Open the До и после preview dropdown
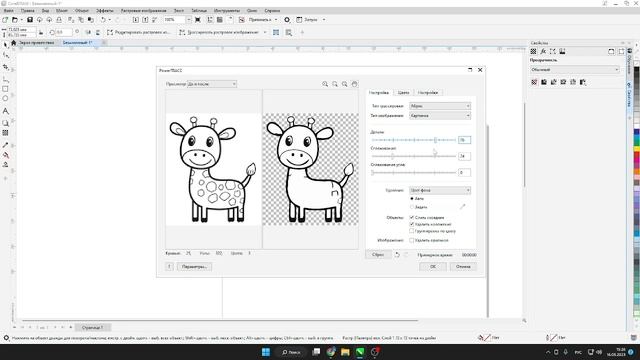This screenshot has width=640, height=360. (212, 84)
